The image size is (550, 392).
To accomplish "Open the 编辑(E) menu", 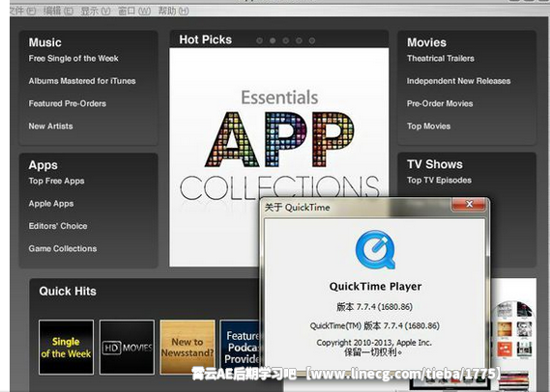I will click(x=58, y=12).
